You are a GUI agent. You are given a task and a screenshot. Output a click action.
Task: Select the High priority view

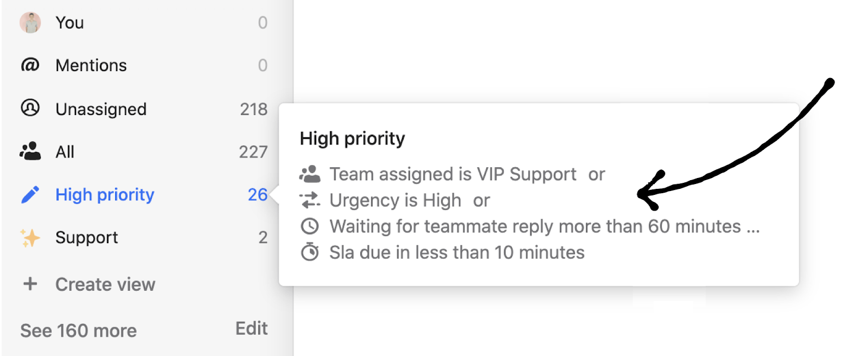point(105,195)
